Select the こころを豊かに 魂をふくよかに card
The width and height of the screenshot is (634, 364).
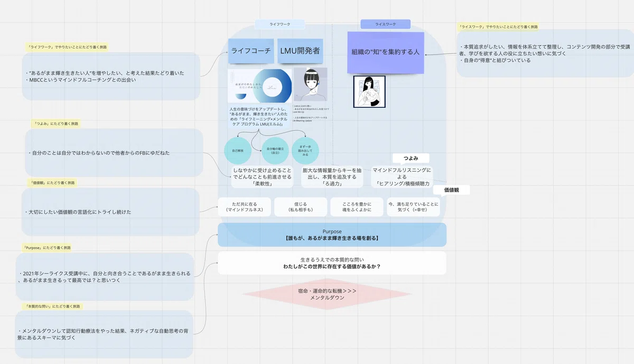tap(357, 207)
